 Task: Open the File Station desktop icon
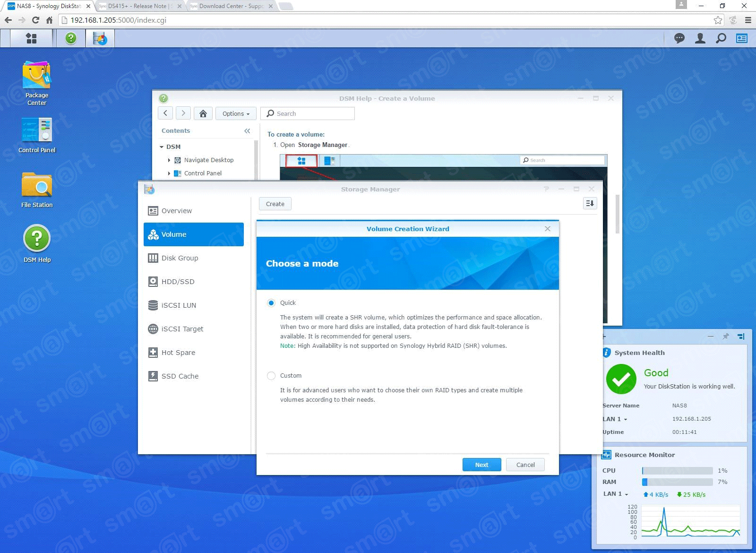[37, 190]
